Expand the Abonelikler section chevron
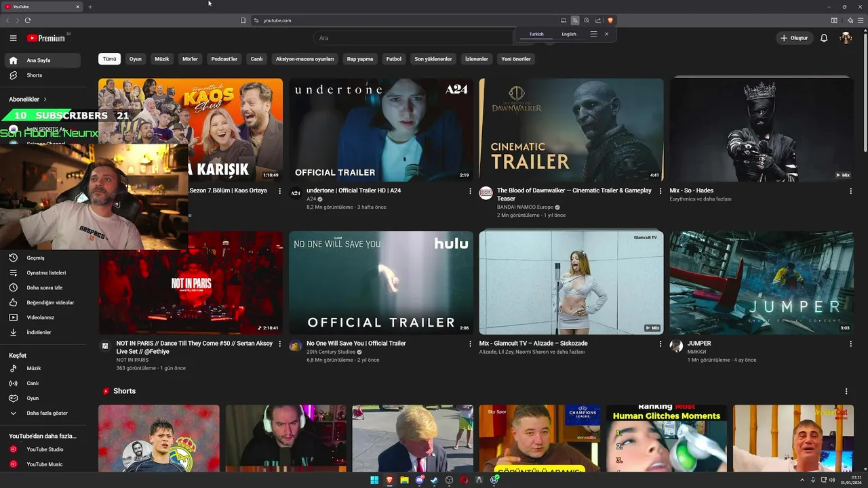The height and width of the screenshot is (488, 868). 45,99
